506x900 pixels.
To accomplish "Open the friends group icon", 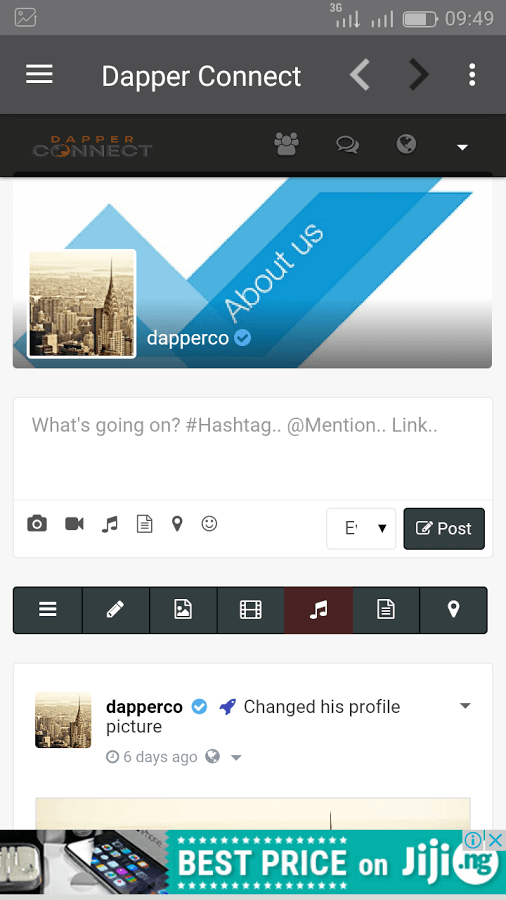I will [286, 144].
